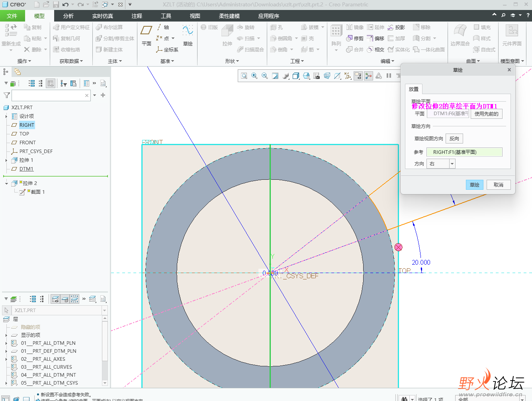Click the Project (投影) tool
The height and width of the screenshot is (401, 532).
[x=396, y=27]
